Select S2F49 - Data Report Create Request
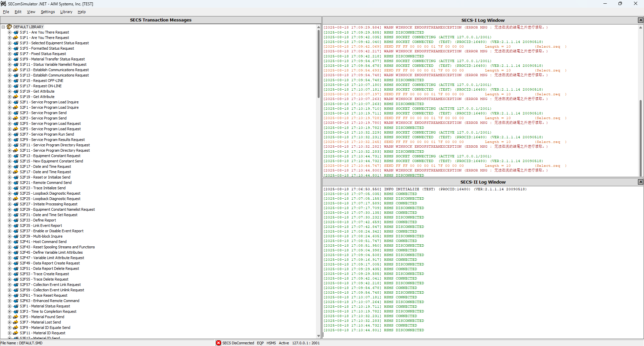644x346 pixels. coord(50,263)
